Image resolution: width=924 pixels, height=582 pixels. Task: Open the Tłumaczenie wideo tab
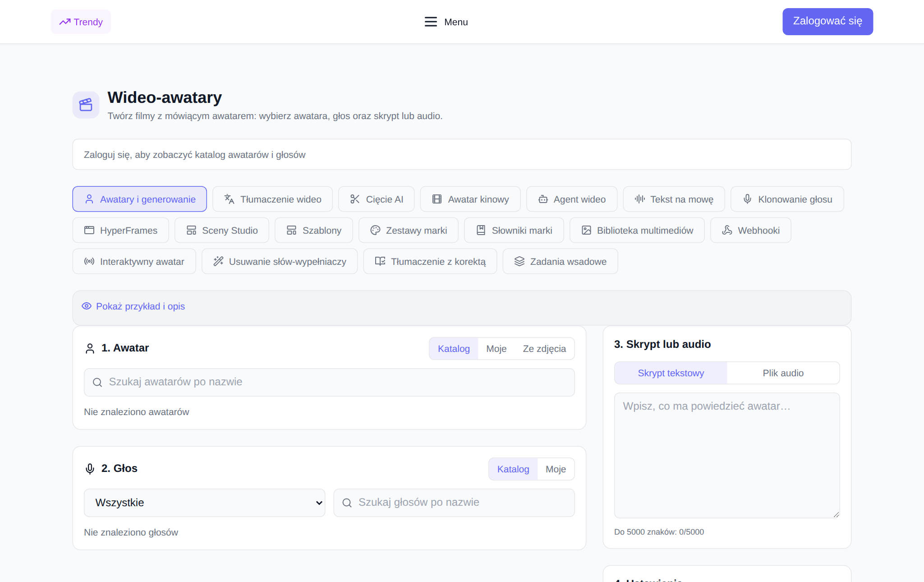point(272,199)
